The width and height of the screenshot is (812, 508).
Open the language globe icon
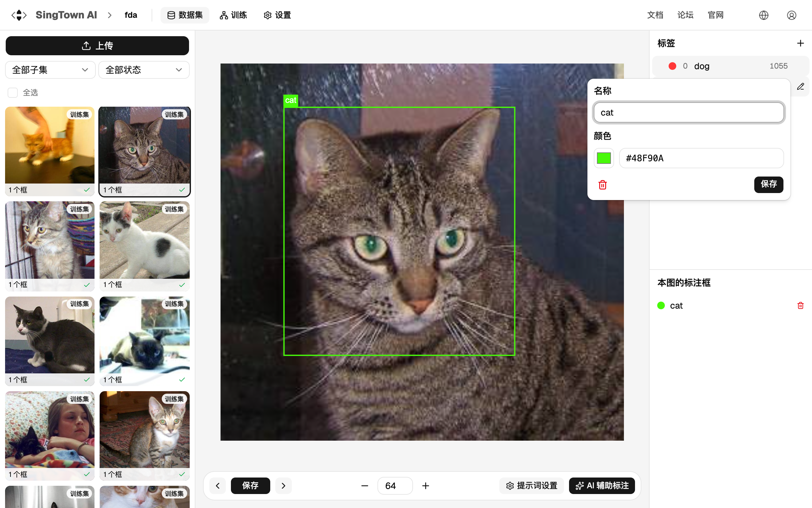(x=764, y=15)
